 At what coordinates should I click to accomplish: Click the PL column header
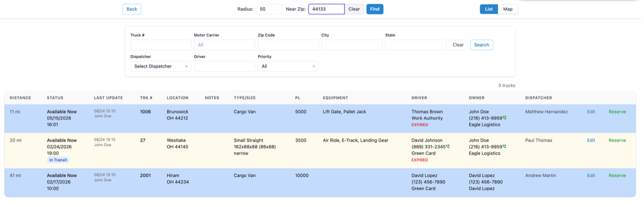[298, 98]
